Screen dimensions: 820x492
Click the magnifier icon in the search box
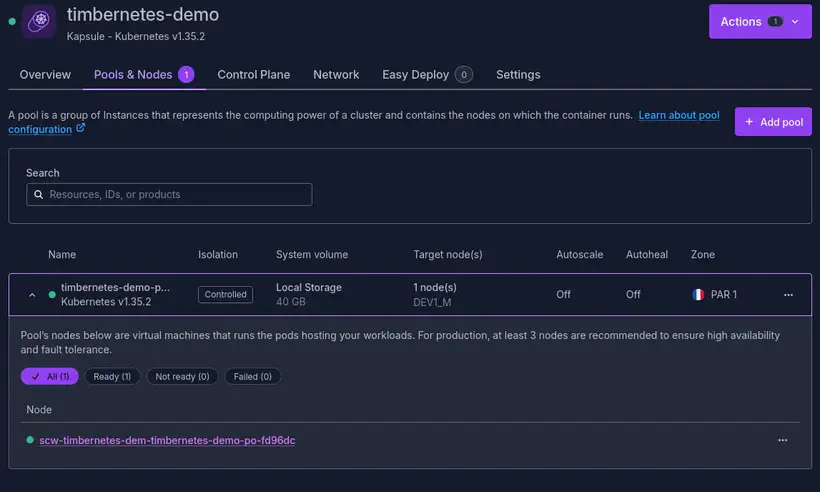(x=38, y=194)
